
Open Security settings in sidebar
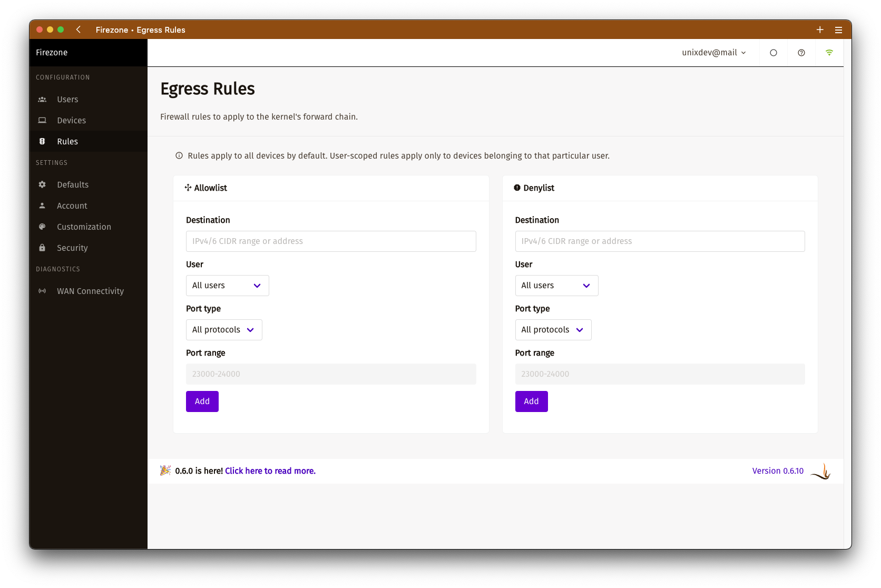tap(89, 248)
